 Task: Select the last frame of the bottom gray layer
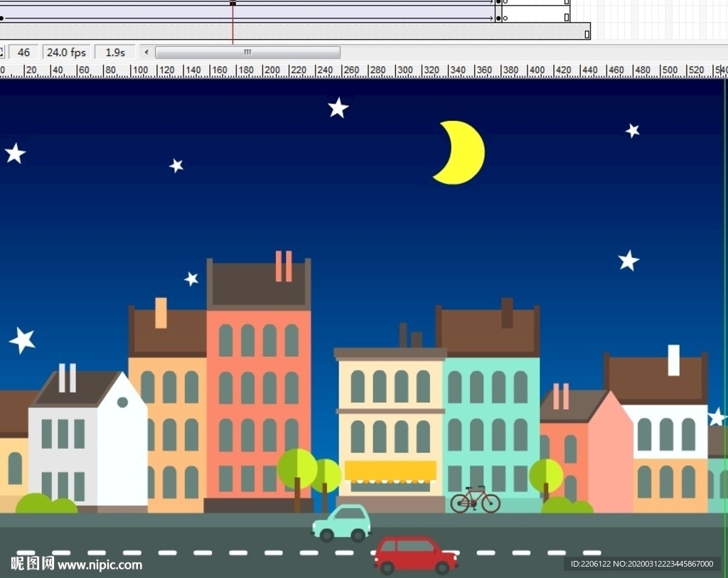[x=587, y=33]
